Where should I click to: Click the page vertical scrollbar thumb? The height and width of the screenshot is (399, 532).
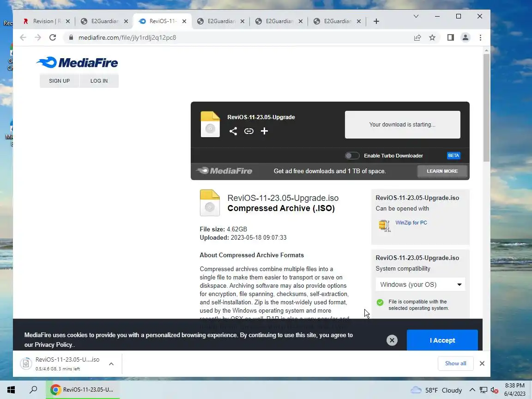click(x=486, y=107)
